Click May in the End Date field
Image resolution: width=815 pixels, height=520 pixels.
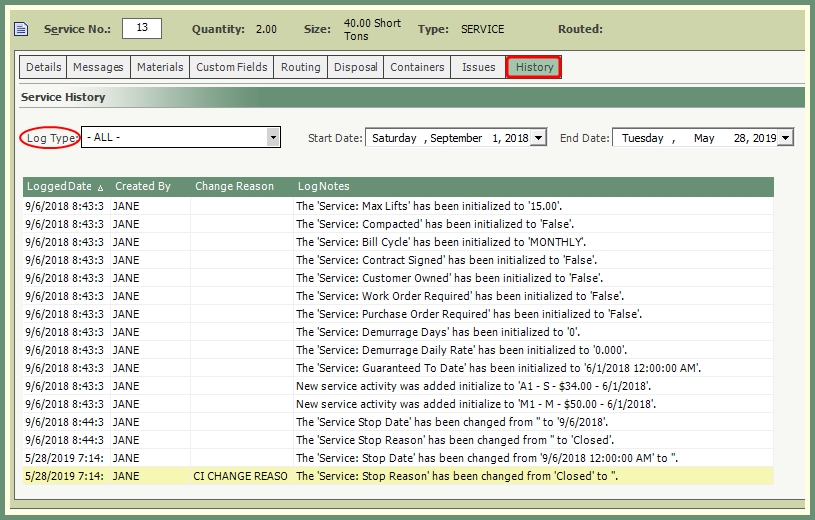coord(704,138)
